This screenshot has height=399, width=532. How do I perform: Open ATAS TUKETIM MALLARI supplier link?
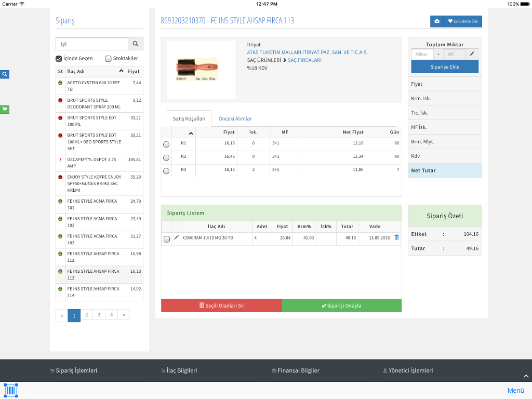coord(308,52)
